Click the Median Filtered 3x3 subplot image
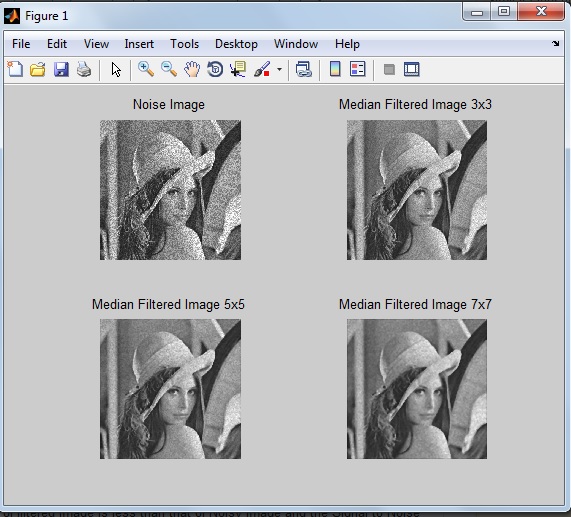The height and width of the screenshot is (517, 571). tap(417, 190)
